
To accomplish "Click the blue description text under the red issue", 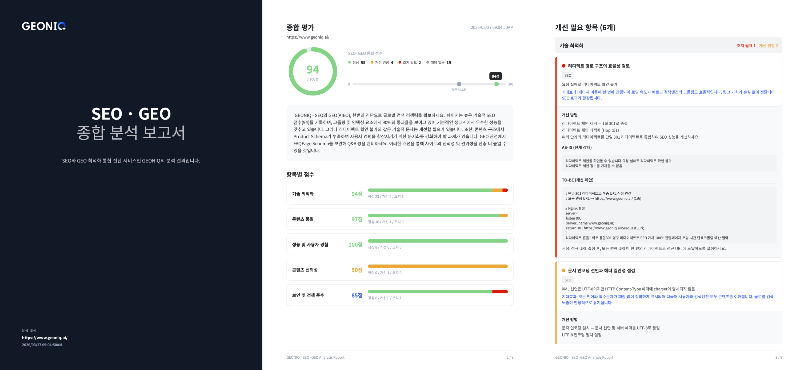I will 668,95.
